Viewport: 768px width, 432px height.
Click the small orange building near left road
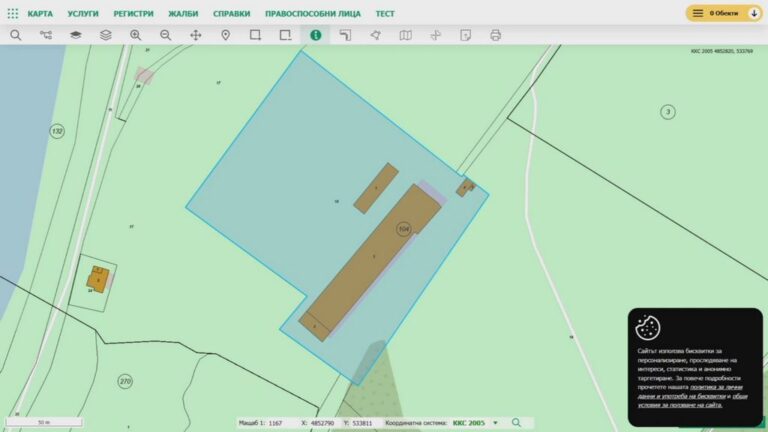coord(98,279)
